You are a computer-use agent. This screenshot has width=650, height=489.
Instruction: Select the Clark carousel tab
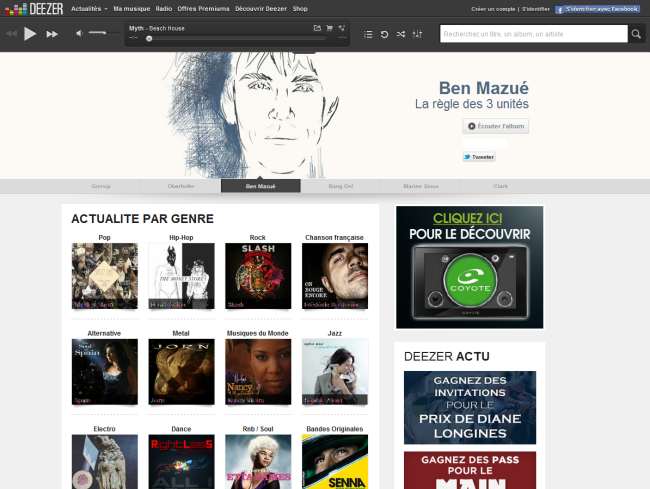click(501, 186)
